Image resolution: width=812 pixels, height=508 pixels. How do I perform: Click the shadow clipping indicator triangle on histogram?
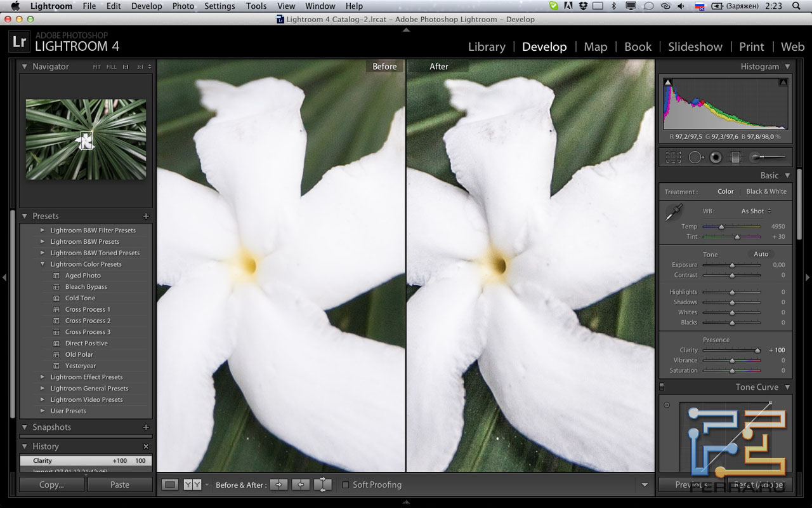click(x=668, y=81)
